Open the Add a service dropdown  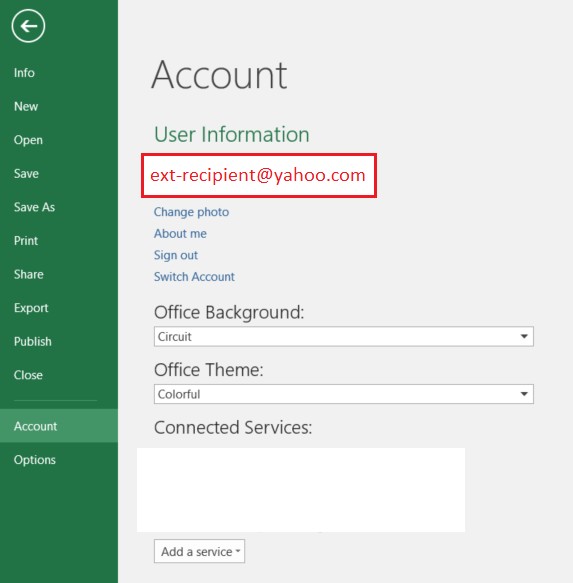pyautogui.click(x=199, y=551)
